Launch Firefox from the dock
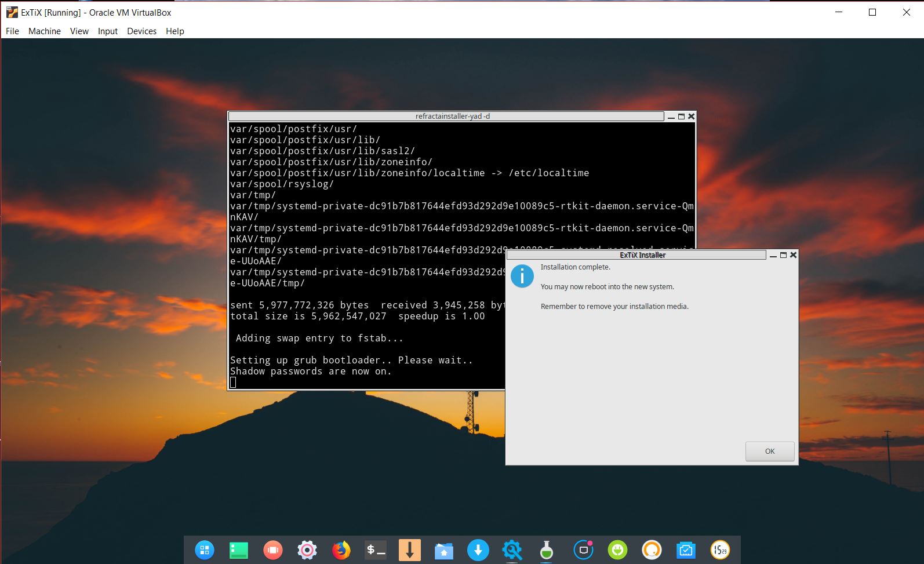The image size is (924, 564). point(341,550)
